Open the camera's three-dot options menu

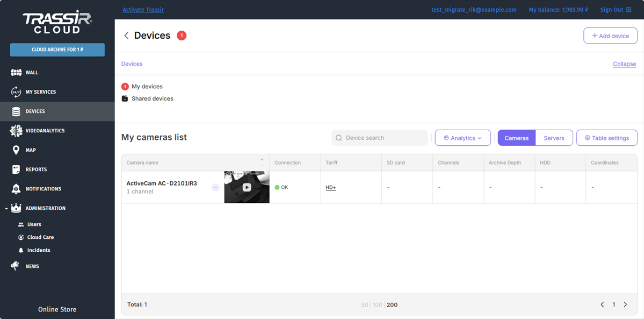point(215,187)
